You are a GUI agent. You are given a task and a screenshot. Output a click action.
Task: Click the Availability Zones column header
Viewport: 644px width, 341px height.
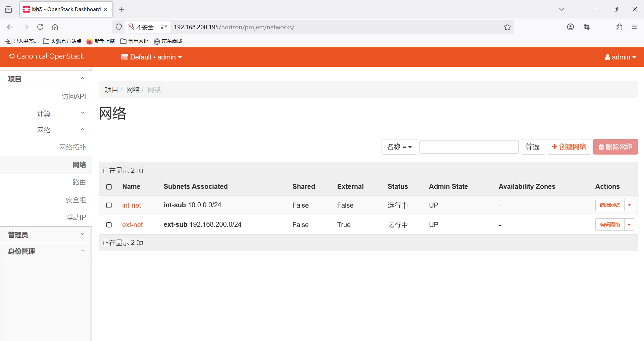pyautogui.click(x=527, y=186)
